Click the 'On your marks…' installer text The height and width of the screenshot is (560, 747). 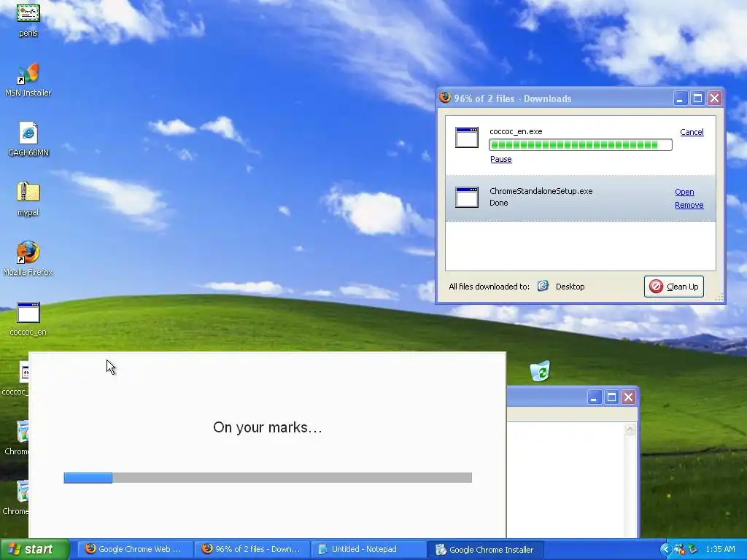coord(268,427)
